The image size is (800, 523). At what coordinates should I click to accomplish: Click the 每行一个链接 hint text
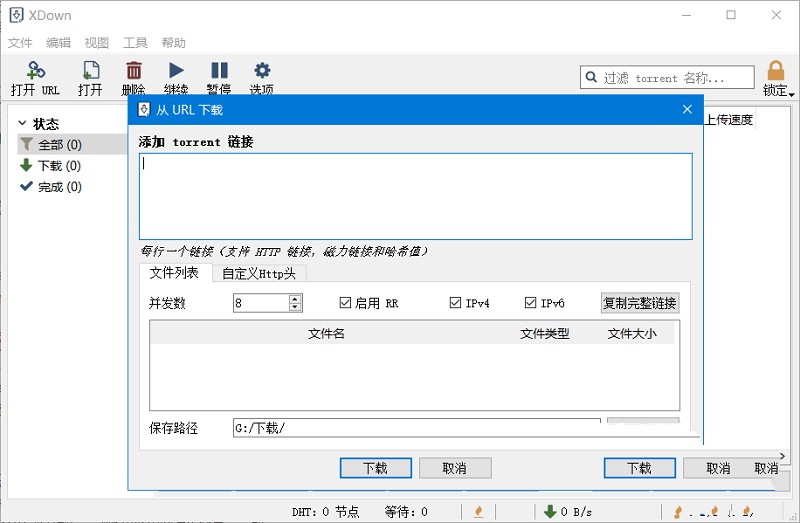tap(285, 251)
